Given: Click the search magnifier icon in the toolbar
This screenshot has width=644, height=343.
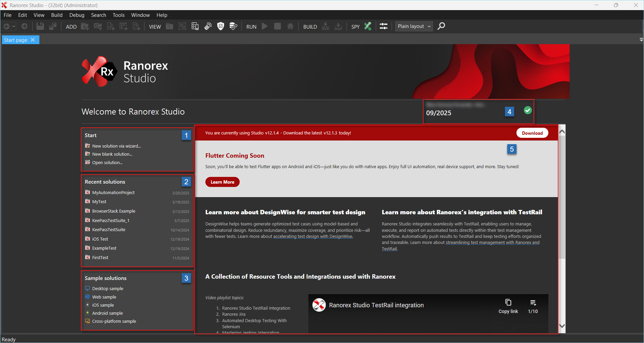Looking at the screenshot, I should 441,26.
